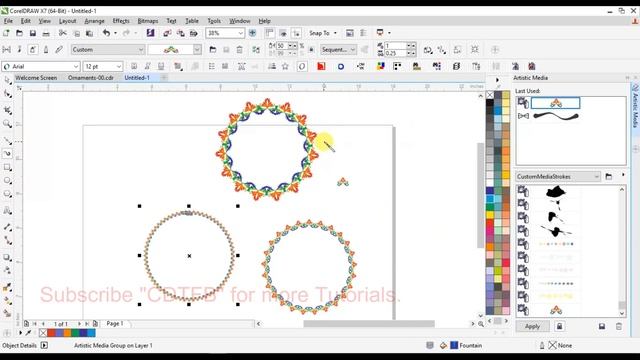This screenshot has width=640, height=360.
Task: Pick the black swatch in color palette
Action: 490,103
